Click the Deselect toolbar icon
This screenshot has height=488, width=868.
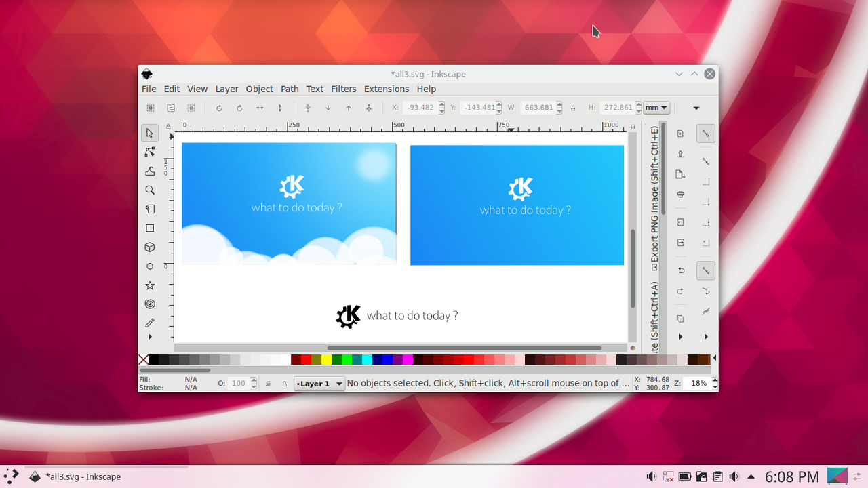coord(191,108)
